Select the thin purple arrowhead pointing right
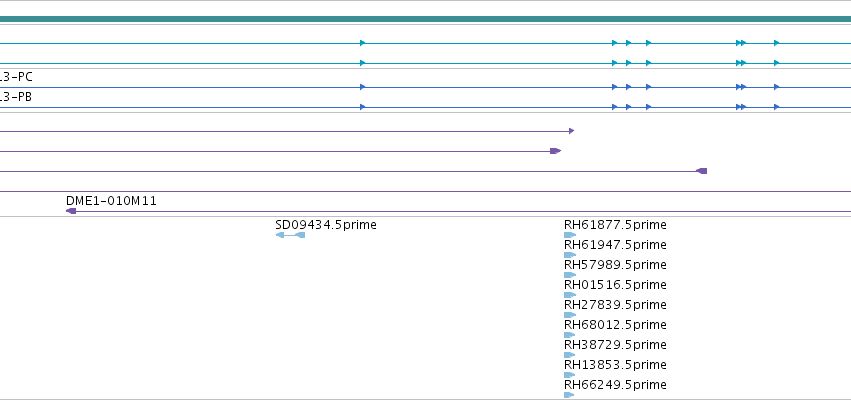This screenshot has height=400, width=851. pos(571,131)
